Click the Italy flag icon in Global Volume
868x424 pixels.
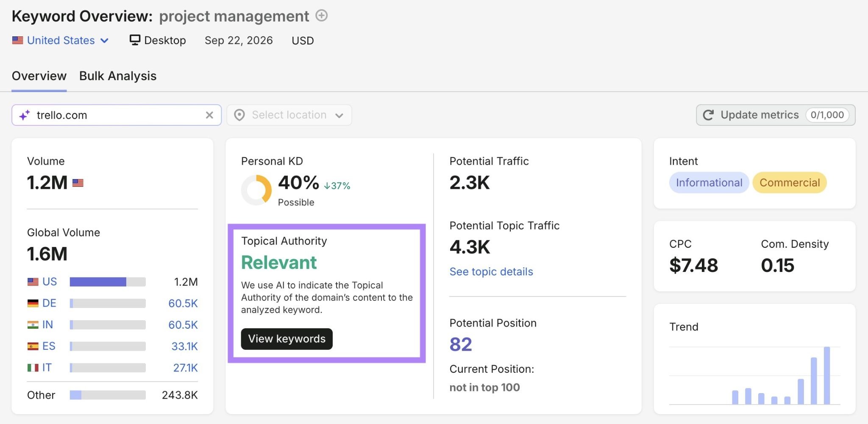(x=33, y=368)
